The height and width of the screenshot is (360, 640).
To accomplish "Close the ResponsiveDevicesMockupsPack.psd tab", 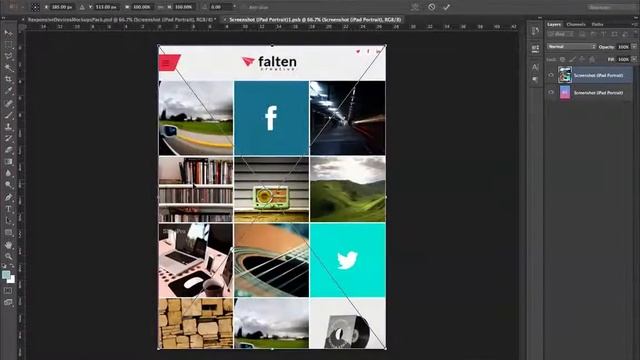I will pyautogui.click(x=23, y=20).
